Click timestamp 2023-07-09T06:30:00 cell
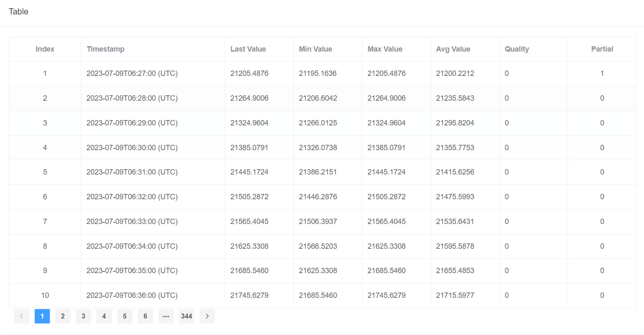Screen dimensions: 644x335 pyautogui.click(x=132, y=148)
